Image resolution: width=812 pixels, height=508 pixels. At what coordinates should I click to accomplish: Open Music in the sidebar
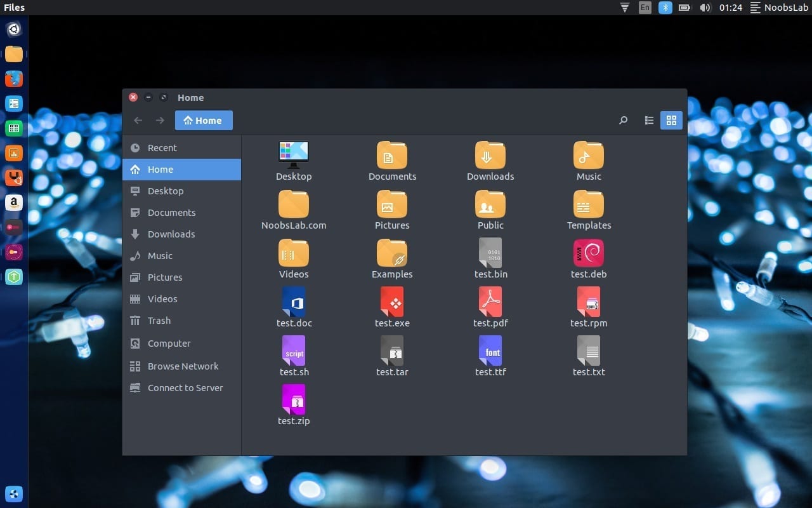(181, 256)
